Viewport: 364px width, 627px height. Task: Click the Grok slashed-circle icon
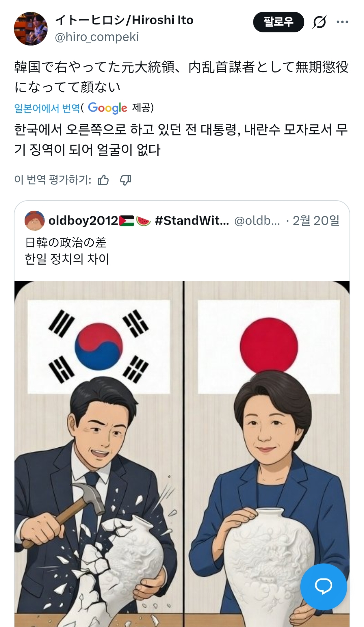pos(319,22)
